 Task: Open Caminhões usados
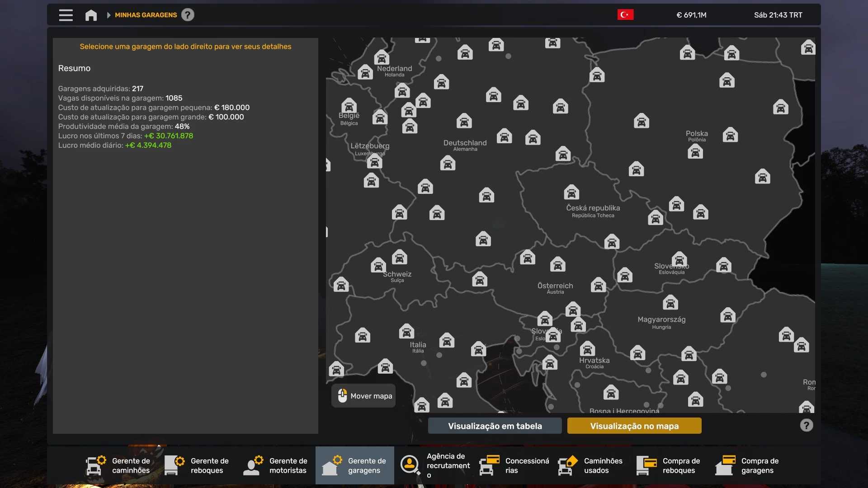click(x=590, y=465)
